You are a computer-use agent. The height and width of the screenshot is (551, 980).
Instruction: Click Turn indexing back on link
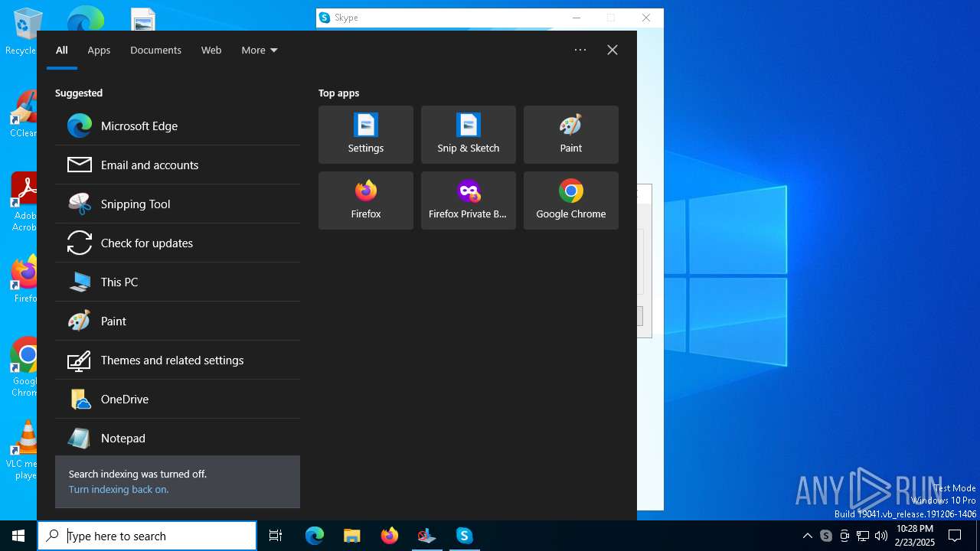119,490
